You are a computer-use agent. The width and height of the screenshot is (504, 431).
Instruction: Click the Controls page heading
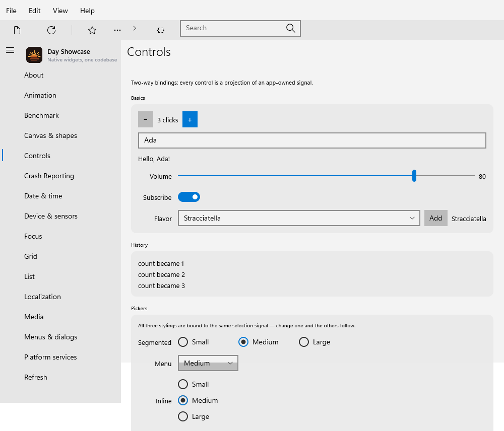click(149, 52)
